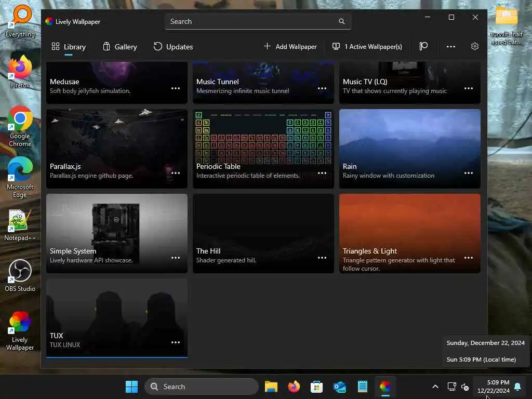Click Add Wallpaper button

pyautogui.click(x=290, y=46)
